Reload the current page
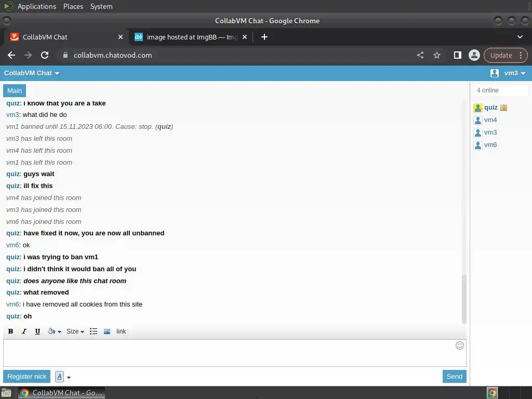The width and height of the screenshot is (532, 399). tap(45, 55)
